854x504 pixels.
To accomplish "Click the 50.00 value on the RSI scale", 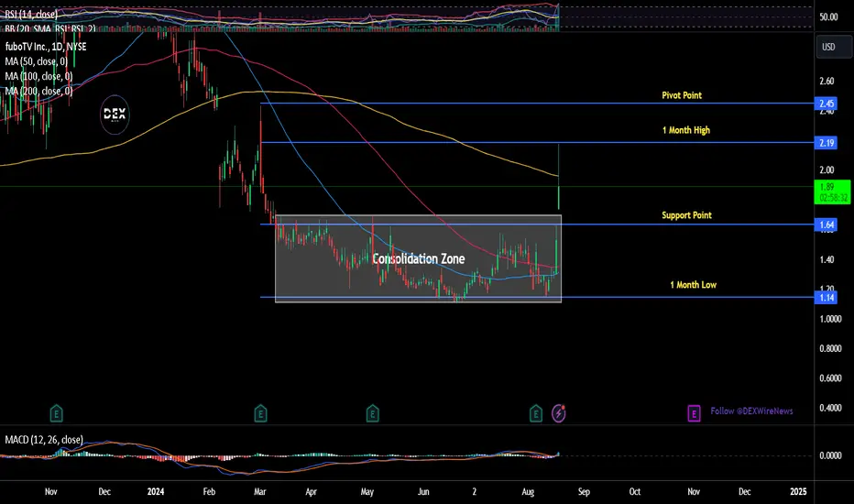I will coord(828,16).
